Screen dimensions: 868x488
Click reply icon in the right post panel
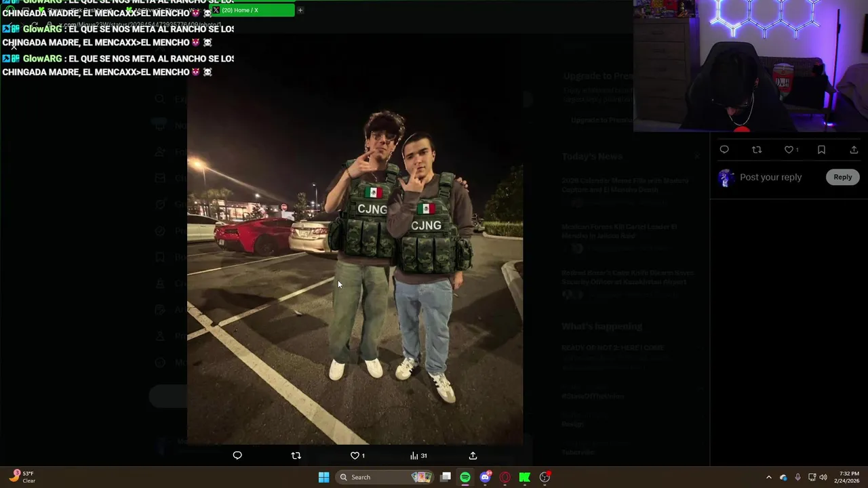[724, 150]
